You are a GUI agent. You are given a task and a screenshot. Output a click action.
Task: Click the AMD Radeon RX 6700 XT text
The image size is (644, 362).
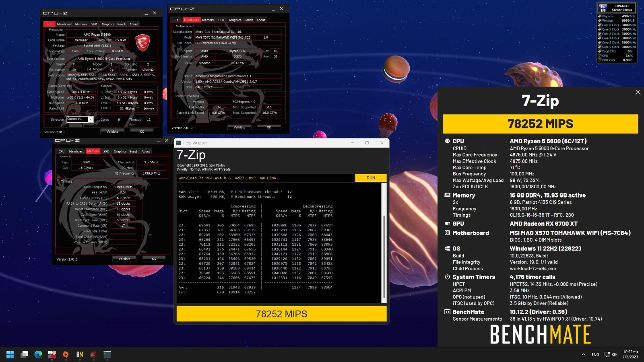click(x=543, y=224)
